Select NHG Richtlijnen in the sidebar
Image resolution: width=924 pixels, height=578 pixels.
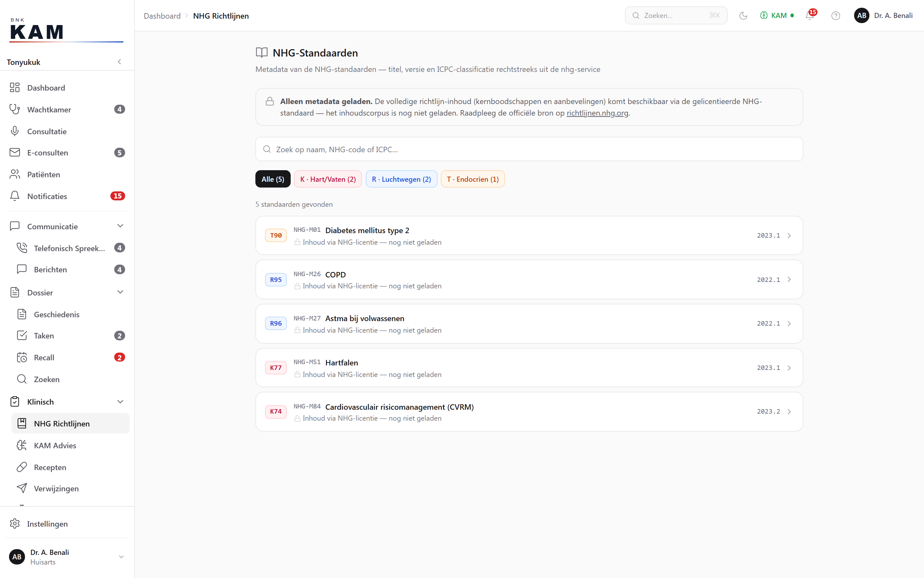71,423
